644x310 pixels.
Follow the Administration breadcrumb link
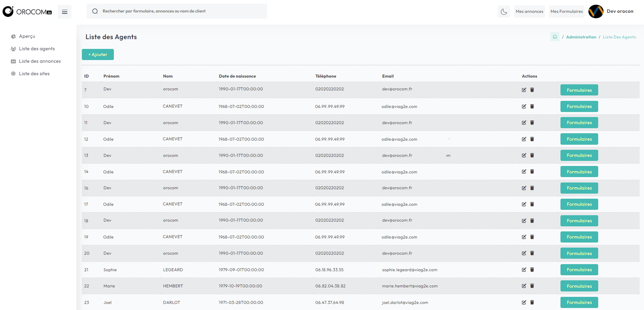(x=581, y=37)
